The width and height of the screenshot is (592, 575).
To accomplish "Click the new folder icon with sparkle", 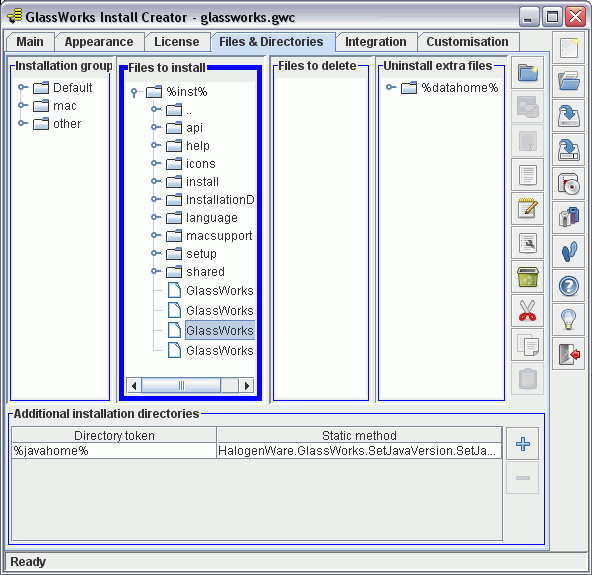I will point(527,73).
